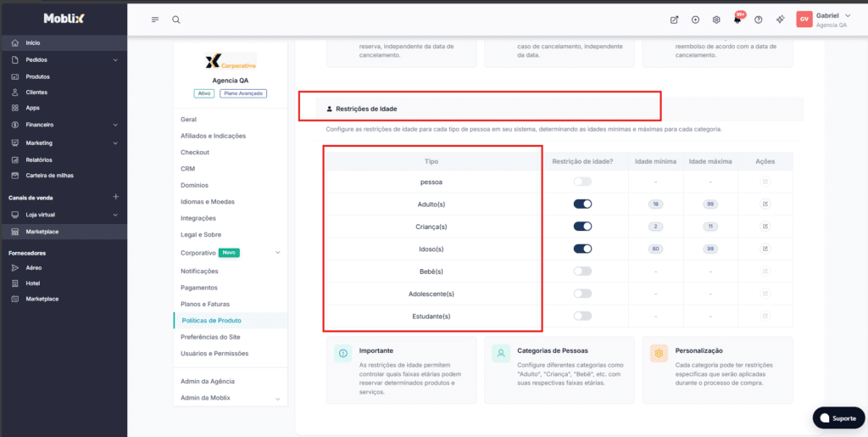Open Preferências do Site settings
The width and height of the screenshot is (868, 437).
[210, 337]
